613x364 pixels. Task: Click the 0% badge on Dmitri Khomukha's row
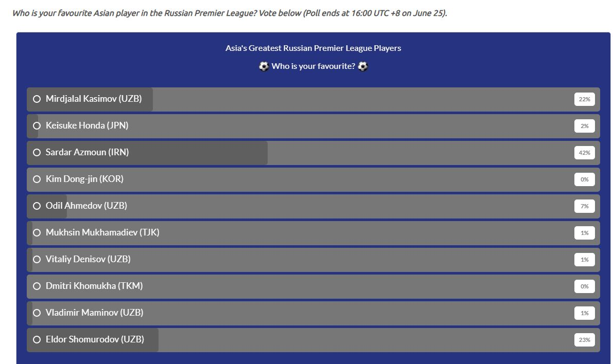pos(584,286)
